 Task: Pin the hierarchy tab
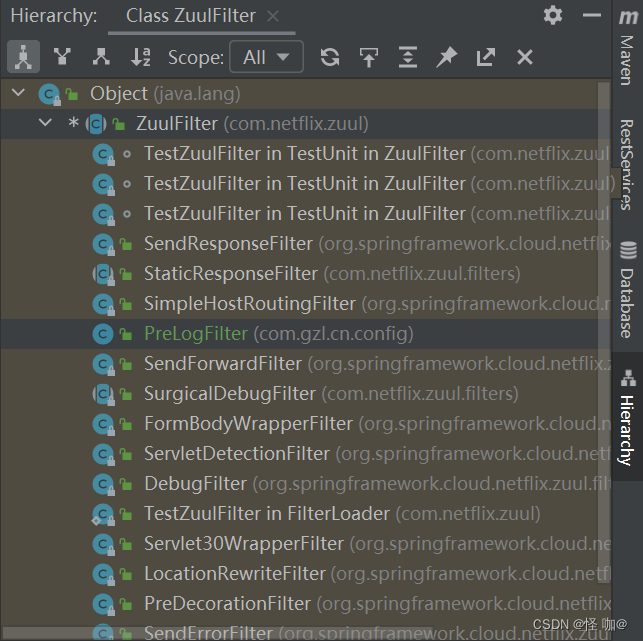[446, 57]
